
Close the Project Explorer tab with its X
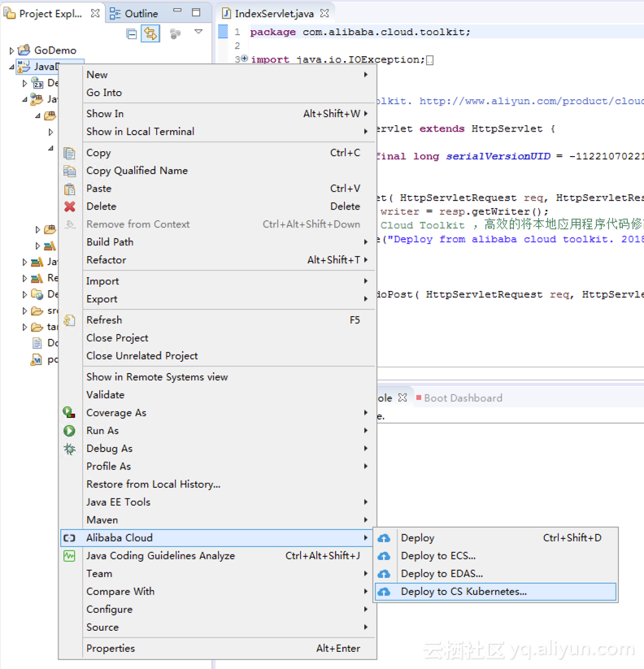(95, 13)
